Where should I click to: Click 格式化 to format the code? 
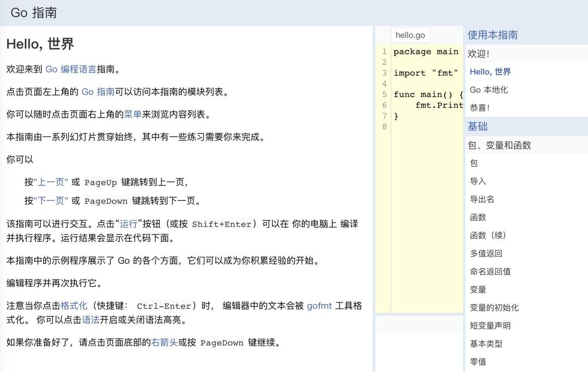(73, 306)
